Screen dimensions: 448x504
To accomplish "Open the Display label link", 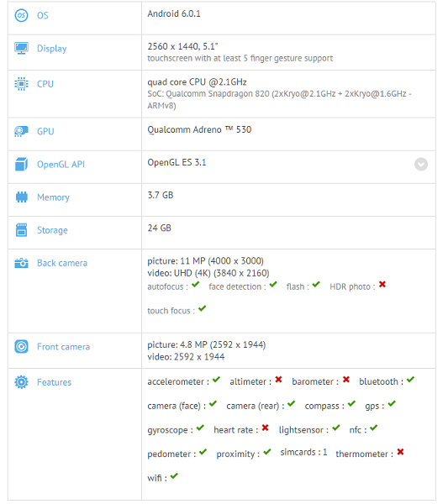I will [x=52, y=48].
